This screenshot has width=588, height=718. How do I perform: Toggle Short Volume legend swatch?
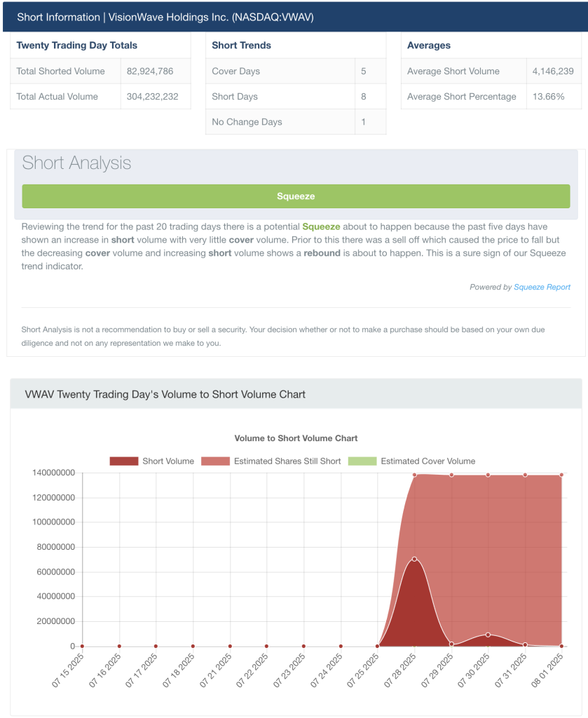pos(123,461)
